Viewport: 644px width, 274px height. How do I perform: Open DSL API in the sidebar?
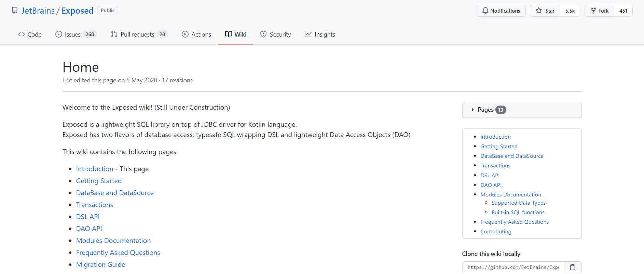[x=490, y=175]
